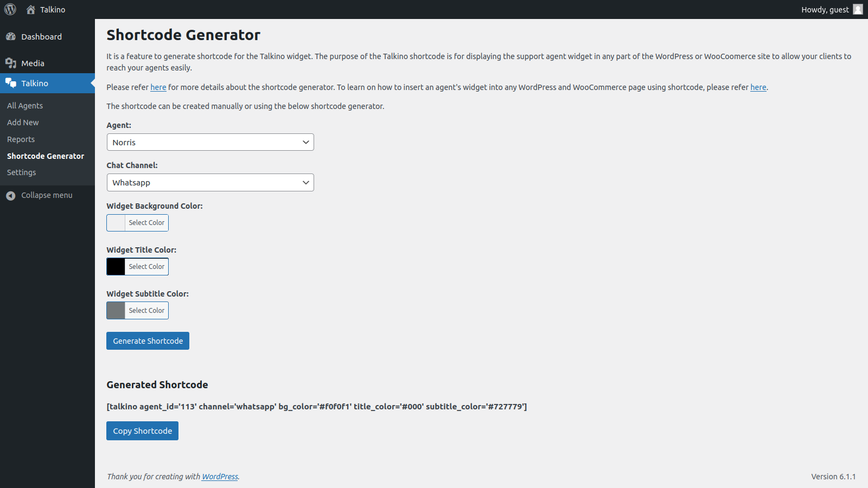
Task: Click the Generate Shortcode button
Action: pos(148,341)
